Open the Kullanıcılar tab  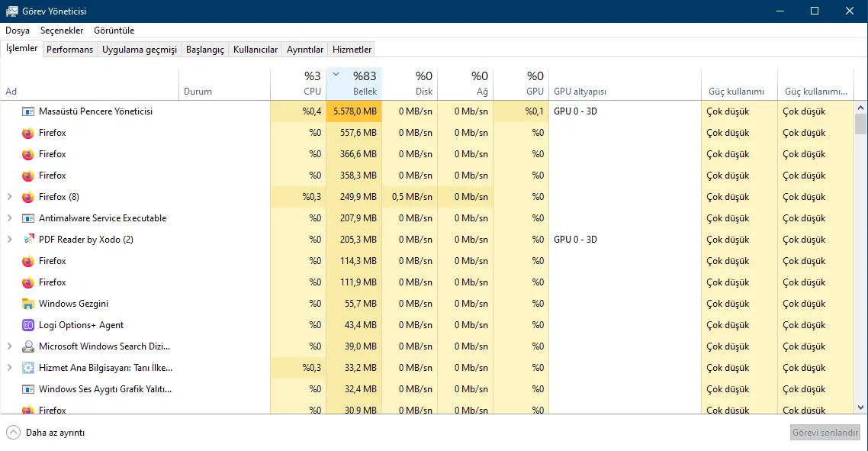click(x=256, y=50)
